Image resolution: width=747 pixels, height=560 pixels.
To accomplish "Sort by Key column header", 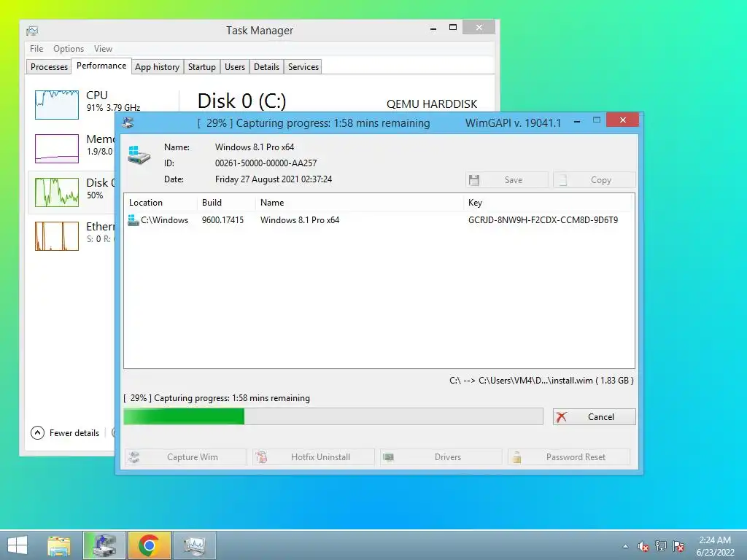I will pyautogui.click(x=548, y=203).
